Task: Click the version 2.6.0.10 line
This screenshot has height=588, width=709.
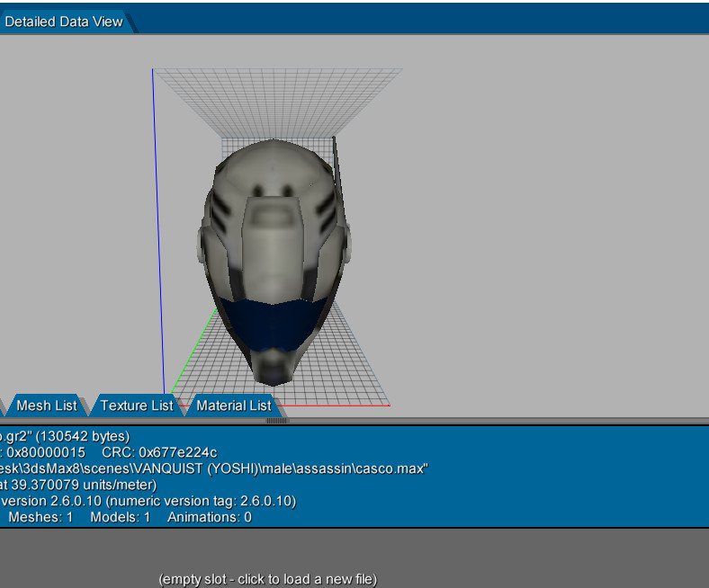Action: (x=148, y=501)
